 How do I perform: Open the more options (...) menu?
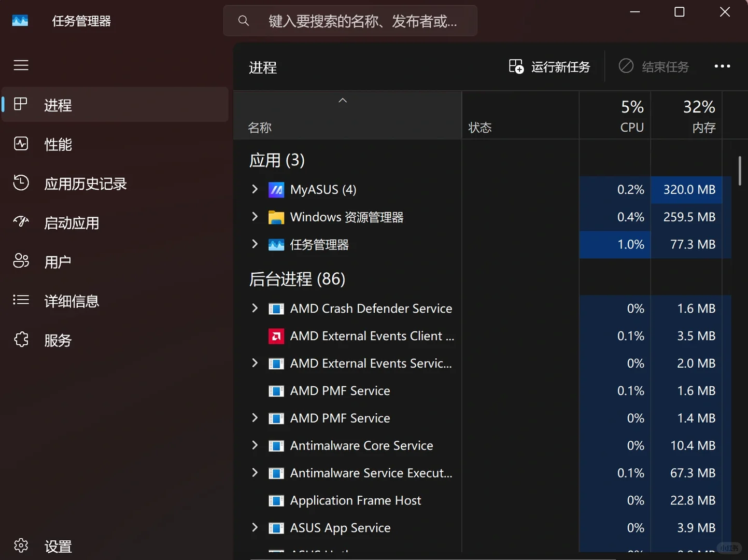pyautogui.click(x=722, y=66)
